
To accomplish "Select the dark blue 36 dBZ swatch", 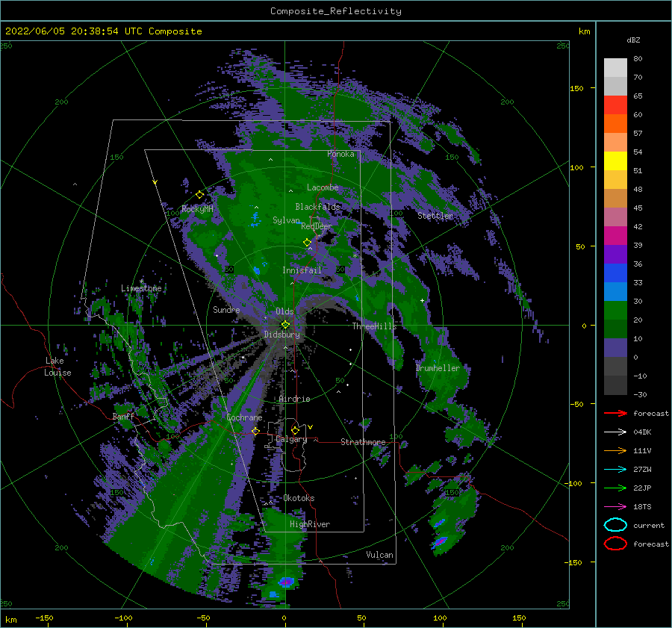I will pyautogui.click(x=615, y=273).
